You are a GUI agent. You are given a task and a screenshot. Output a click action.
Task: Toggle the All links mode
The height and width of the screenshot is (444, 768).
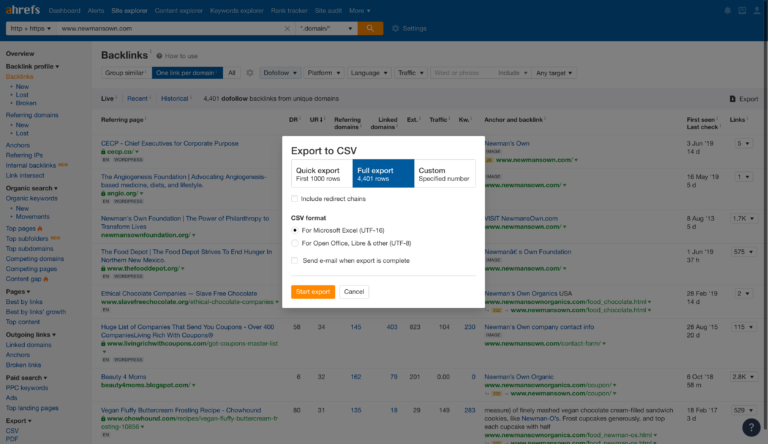[x=232, y=73]
